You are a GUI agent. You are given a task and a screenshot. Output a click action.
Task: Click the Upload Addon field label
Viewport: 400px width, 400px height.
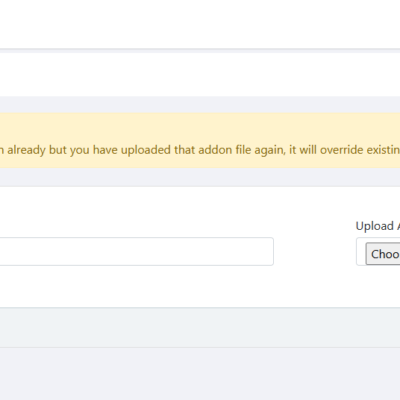coord(378,226)
